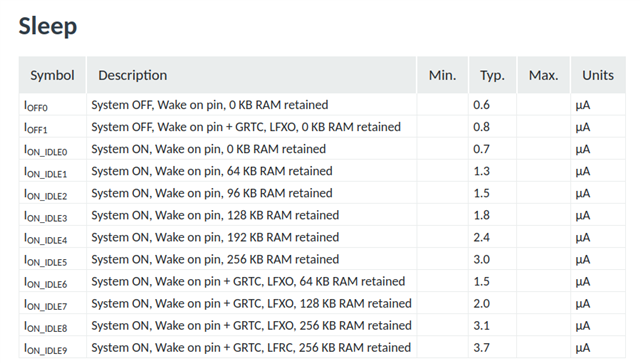
Task: Click the µA unit in ION_IDLE4 row
Action: click(x=583, y=238)
